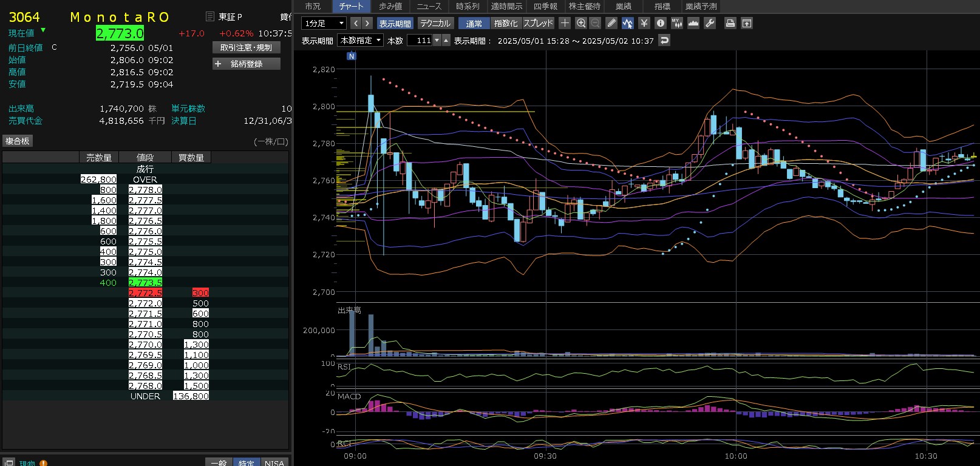Click the 成行 market order row
This screenshot has height=466, width=980.
pyautogui.click(x=145, y=169)
